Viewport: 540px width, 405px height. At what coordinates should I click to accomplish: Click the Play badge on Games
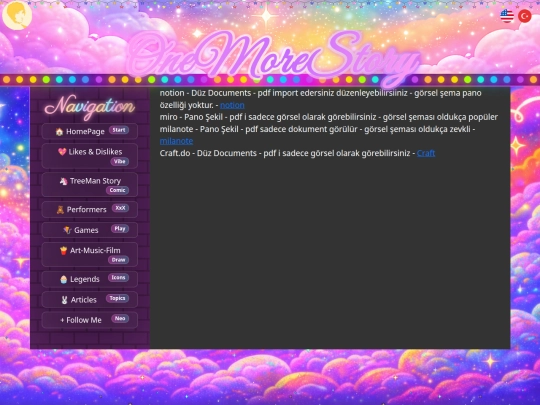pyautogui.click(x=120, y=229)
